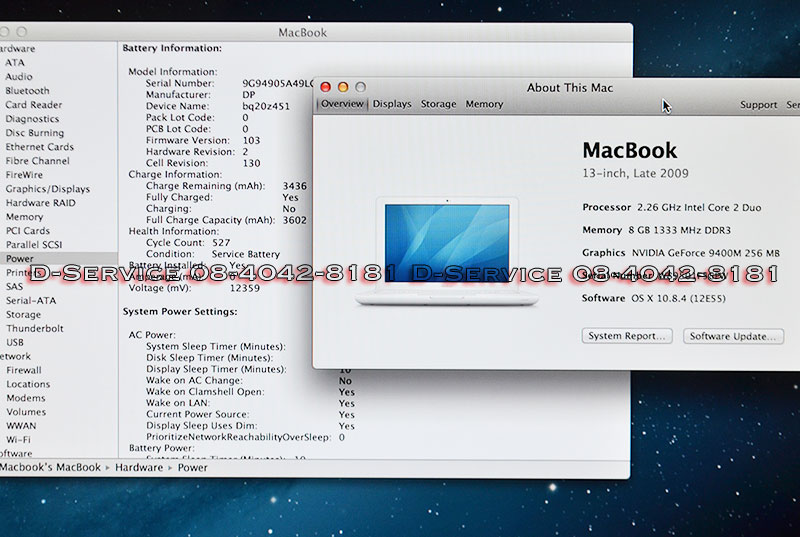Click the System Report... button
This screenshot has height=537, width=800.
[627, 336]
